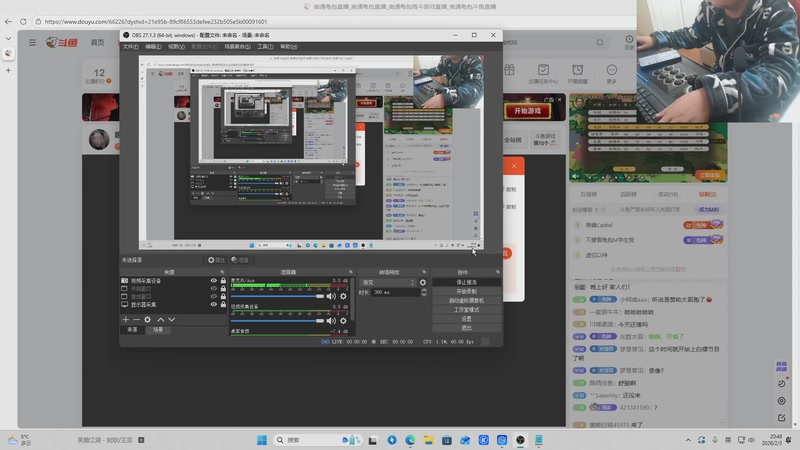Unlock the 显示器采集 source lock
Image resolution: width=800 pixels, height=450 pixels.
coord(223,305)
